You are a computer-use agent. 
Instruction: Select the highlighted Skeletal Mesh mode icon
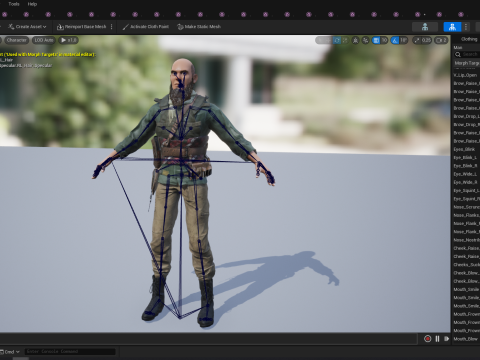tap(452, 27)
